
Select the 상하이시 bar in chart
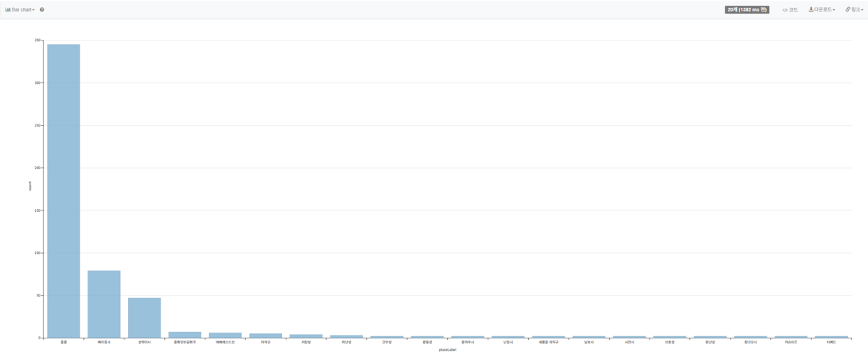145,317
